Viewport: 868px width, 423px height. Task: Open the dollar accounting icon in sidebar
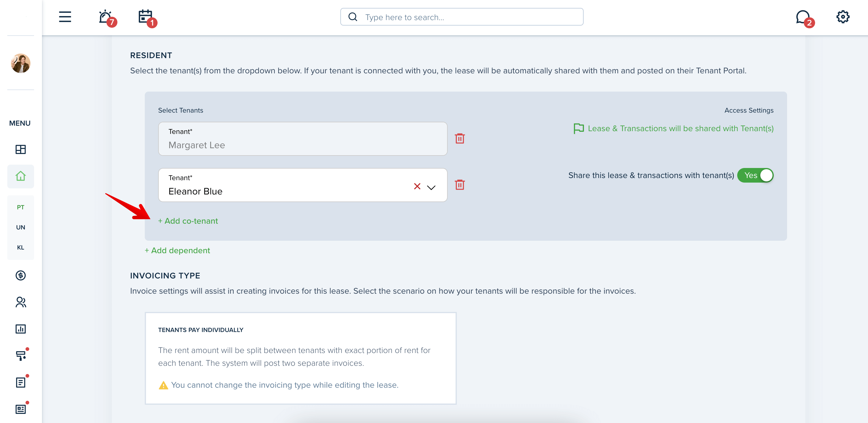pos(21,275)
